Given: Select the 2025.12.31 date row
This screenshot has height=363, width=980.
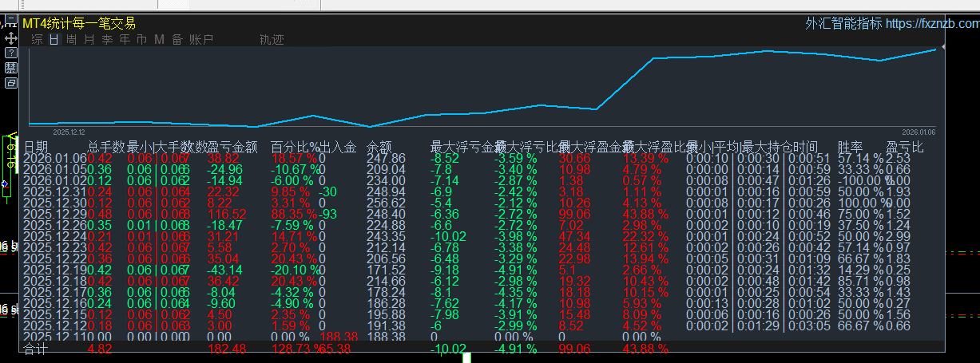Looking at the screenshot, I should tap(55, 192).
